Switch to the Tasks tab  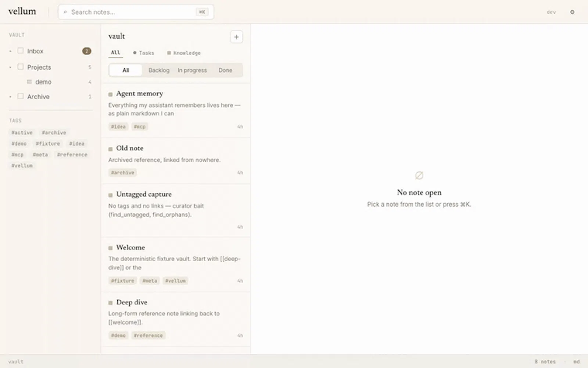pyautogui.click(x=143, y=53)
